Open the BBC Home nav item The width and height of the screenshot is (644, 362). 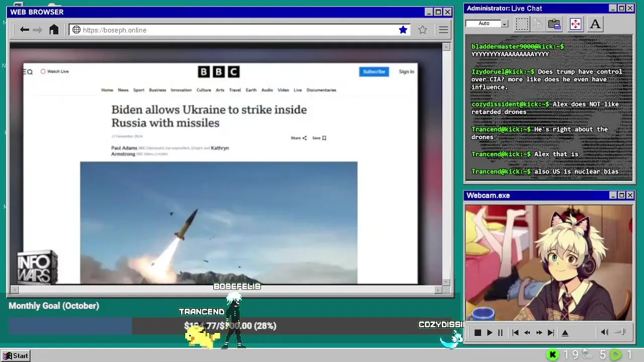pos(107,90)
